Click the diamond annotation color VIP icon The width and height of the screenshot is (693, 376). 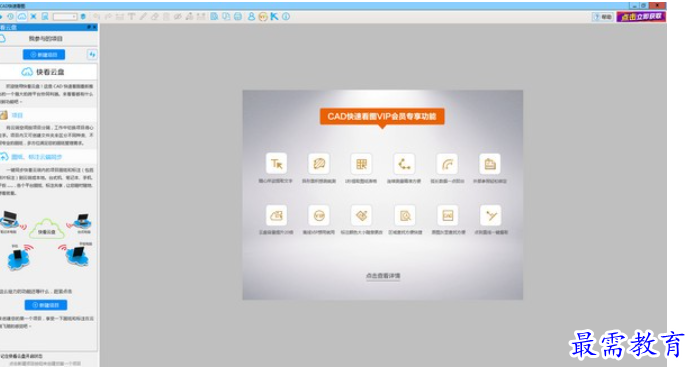[x=361, y=216]
